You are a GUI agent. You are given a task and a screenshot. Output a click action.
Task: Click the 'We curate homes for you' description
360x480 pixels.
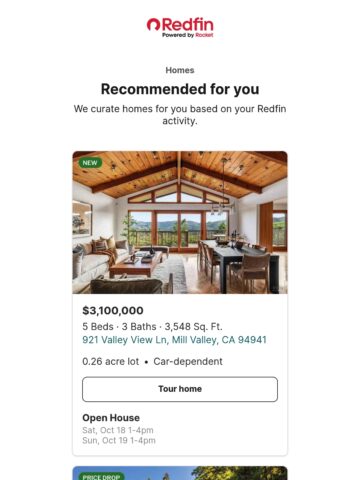click(180, 115)
